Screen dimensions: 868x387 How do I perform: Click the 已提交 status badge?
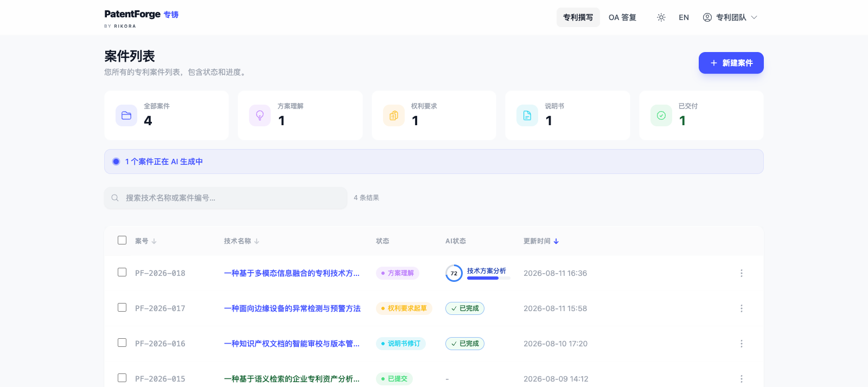(x=394, y=379)
